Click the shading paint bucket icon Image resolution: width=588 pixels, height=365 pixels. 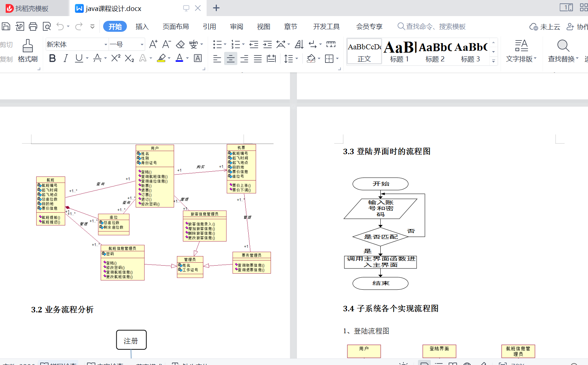(x=311, y=58)
